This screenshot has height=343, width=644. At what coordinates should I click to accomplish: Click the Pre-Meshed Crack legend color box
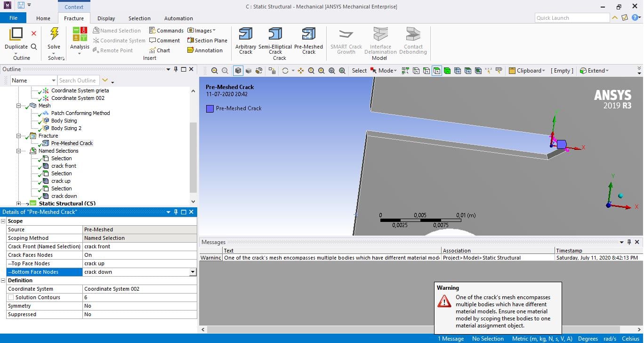click(210, 109)
